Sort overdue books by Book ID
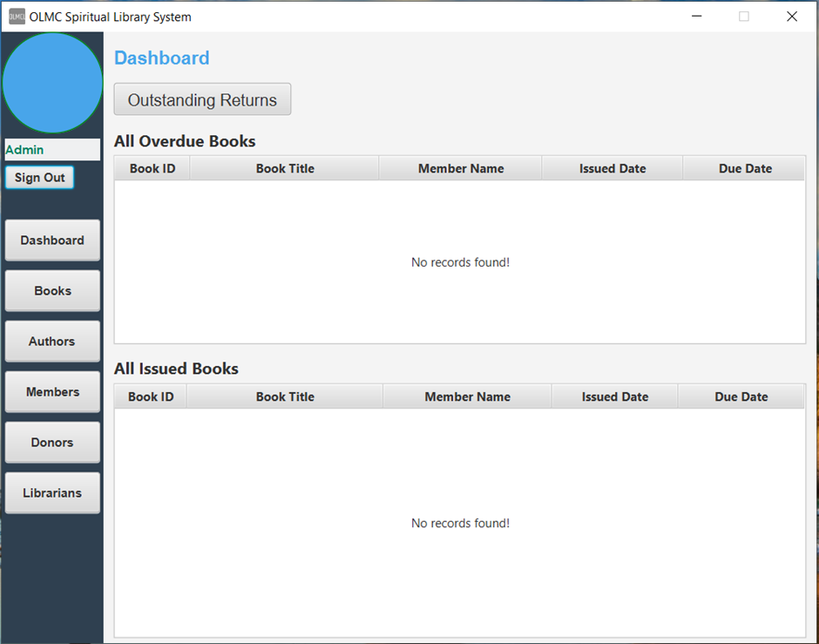The height and width of the screenshot is (644, 819). point(151,167)
